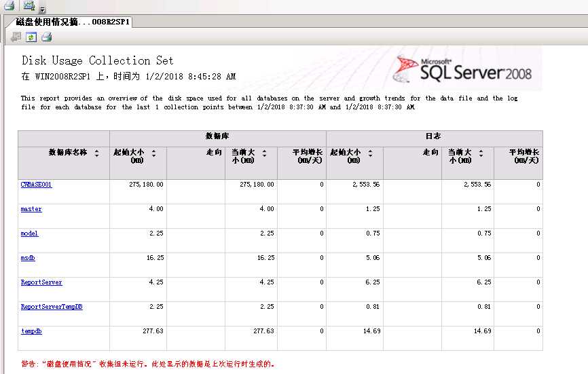Click the printer icon in the top main toolbar
588x374 pixels.
point(9,5)
